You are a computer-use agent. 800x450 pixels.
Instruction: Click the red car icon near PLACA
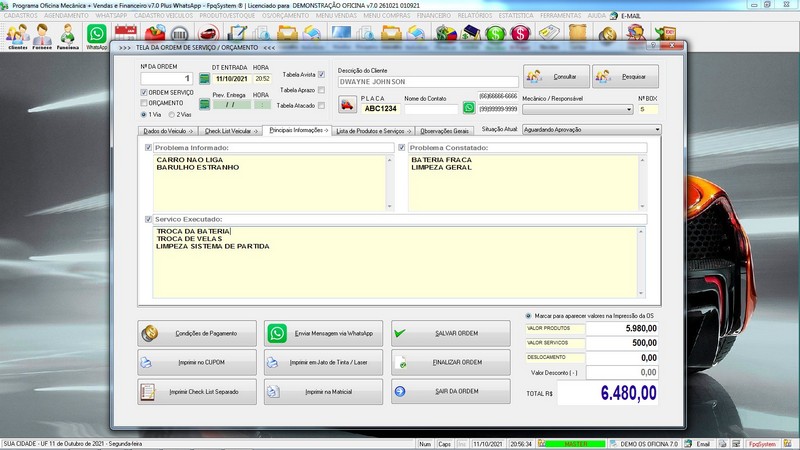pos(347,105)
